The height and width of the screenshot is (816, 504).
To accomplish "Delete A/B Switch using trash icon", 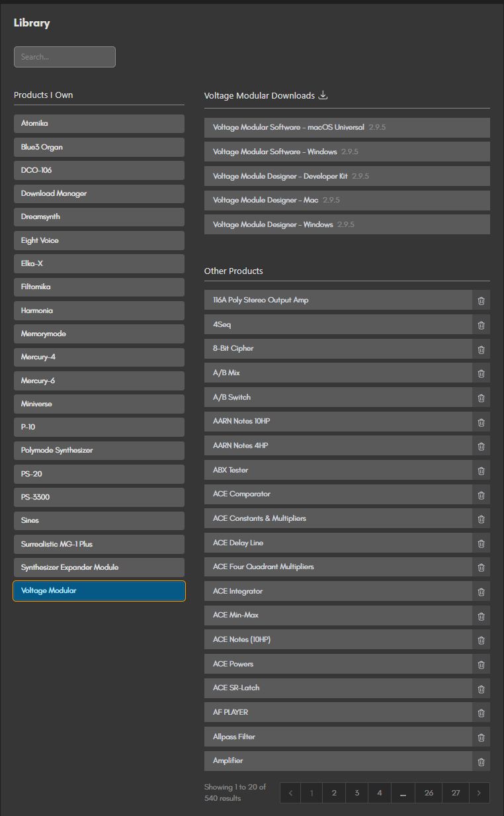I will coord(481,398).
